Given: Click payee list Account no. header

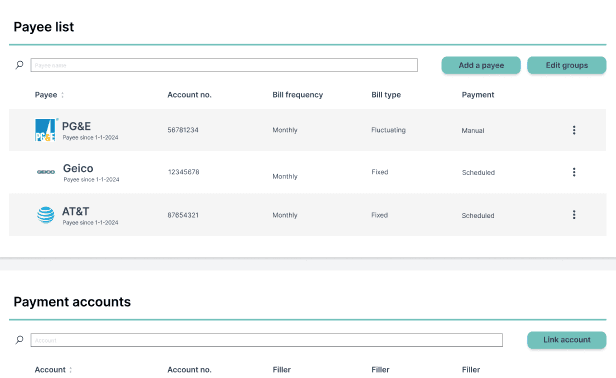Looking at the screenshot, I should click(x=189, y=95).
